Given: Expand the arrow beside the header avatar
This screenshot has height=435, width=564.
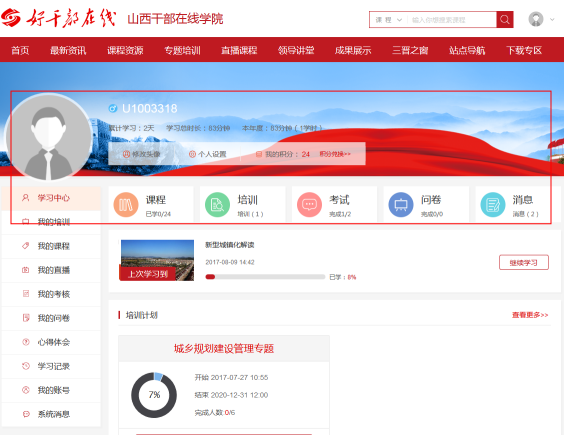Looking at the screenshot, I should pyautogui.click(x=552, y=19).
